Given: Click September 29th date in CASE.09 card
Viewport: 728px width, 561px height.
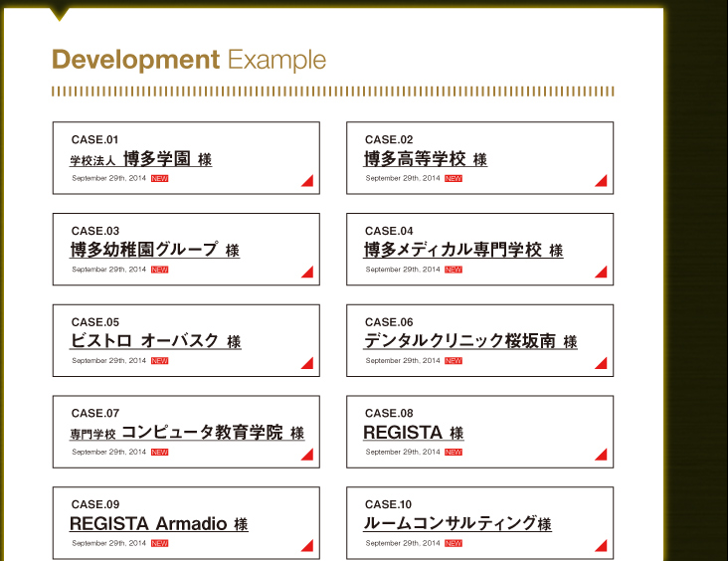Looking at the screenshot, I should 109,543.
